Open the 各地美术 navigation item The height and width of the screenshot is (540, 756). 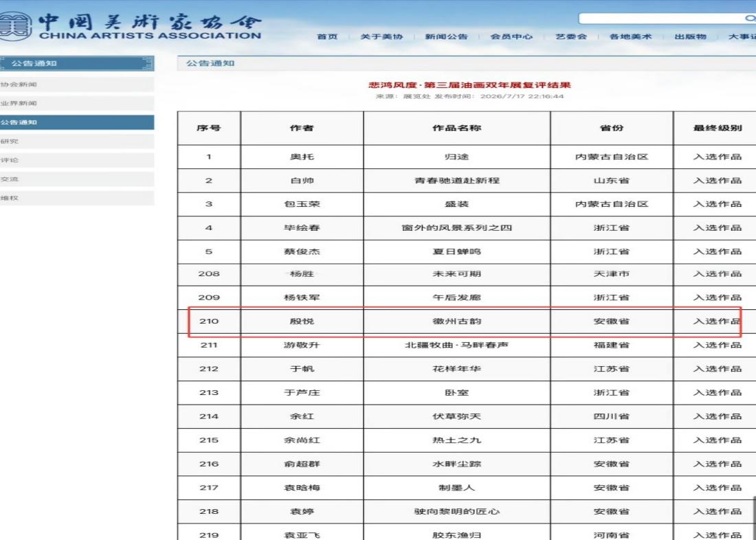click(630, 36)
